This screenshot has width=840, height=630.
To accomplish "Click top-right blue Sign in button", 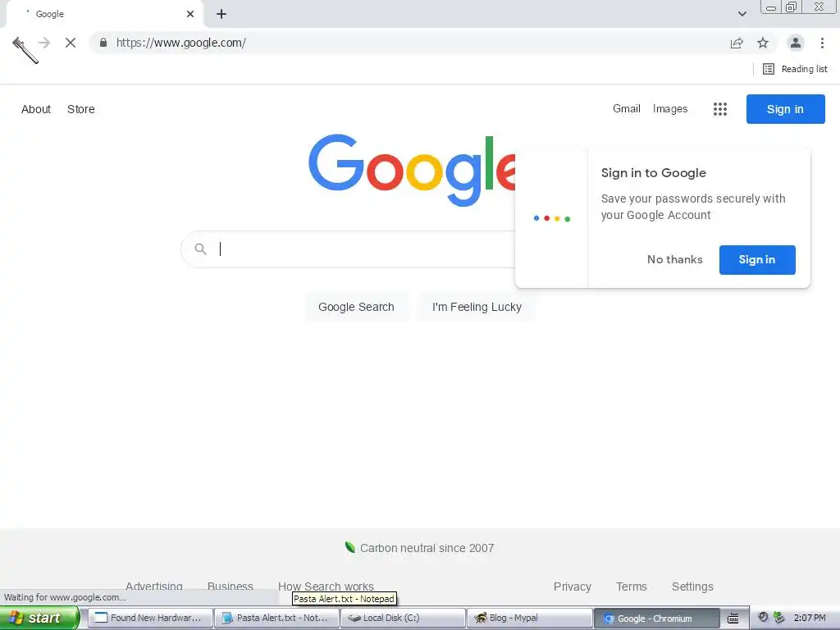I will 785,109.
